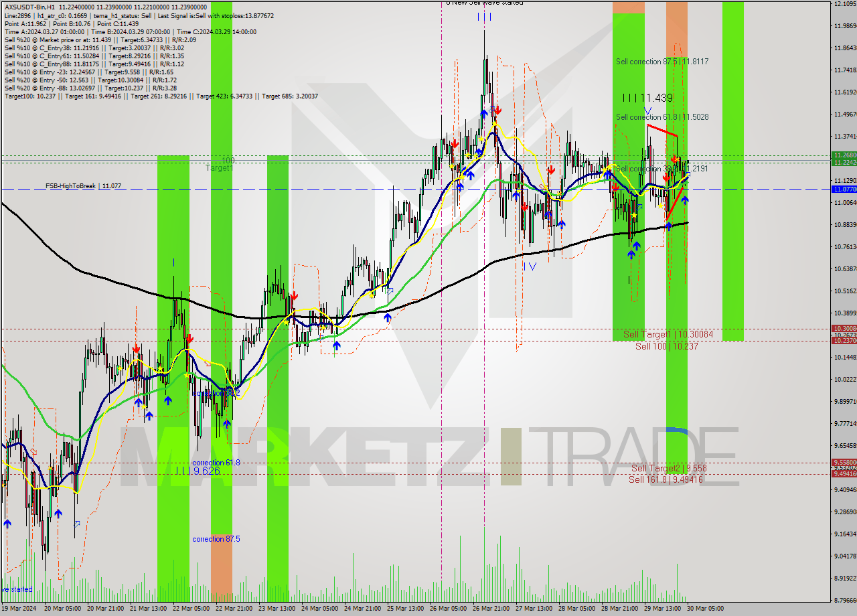The image size is (857, 616).
Task: Click the 11.6192 price axis value
Action: (x=844, y=92)
